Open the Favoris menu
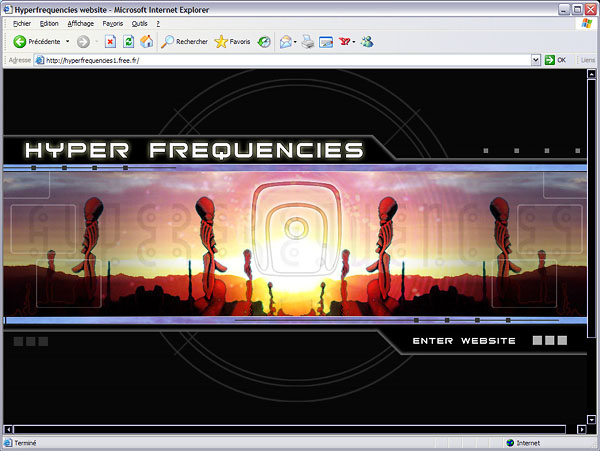 pyautogui.click(x=112, y=24)
